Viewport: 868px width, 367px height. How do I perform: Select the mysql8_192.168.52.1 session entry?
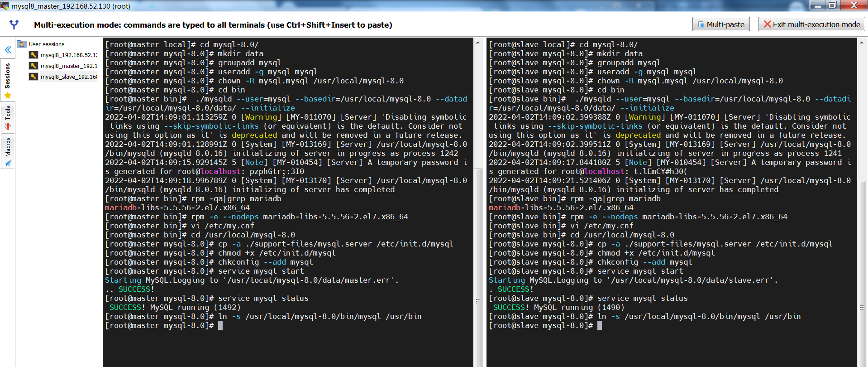pyautogui.click(x=68, y=55)
